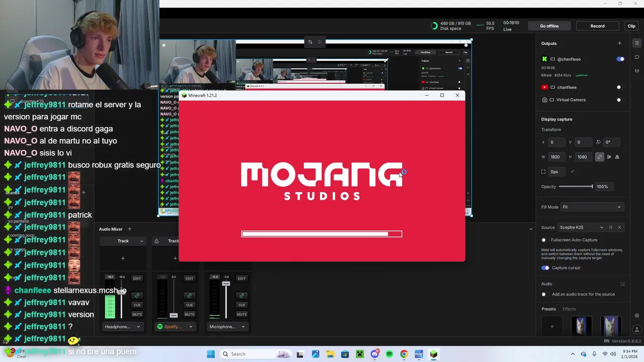
Task: Enable the chanfleee YouTube output toggle
Action: coord(619,87)
